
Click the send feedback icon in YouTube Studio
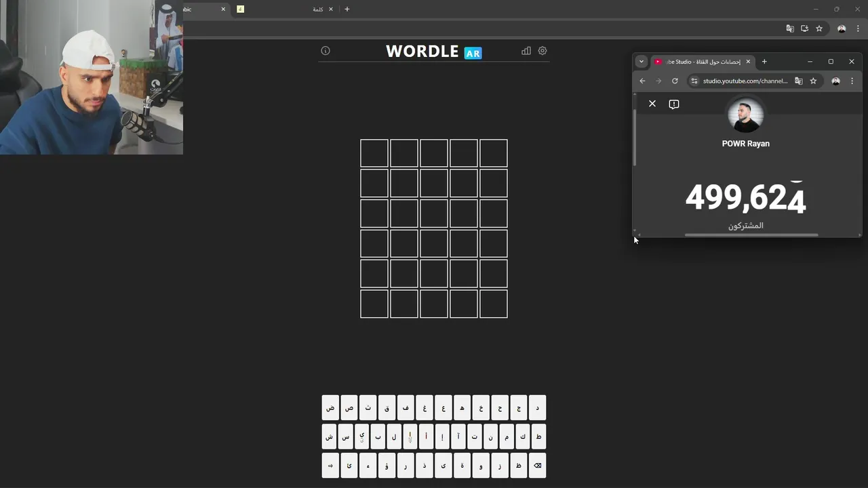674,104
